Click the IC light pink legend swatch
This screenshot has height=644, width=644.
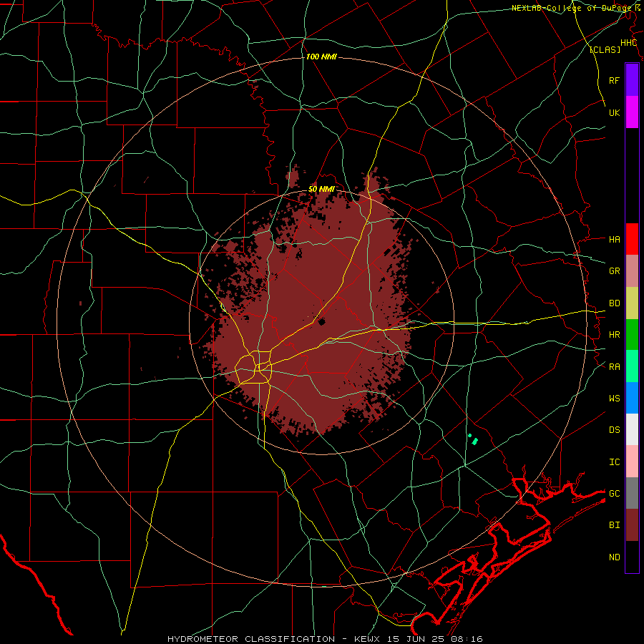[632, 462]
